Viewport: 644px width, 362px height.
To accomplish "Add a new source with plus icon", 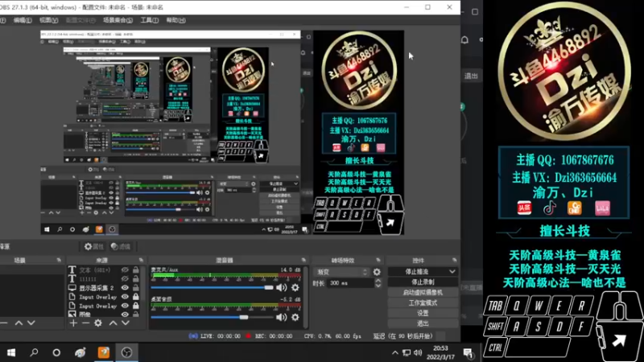I will point(73,323).
